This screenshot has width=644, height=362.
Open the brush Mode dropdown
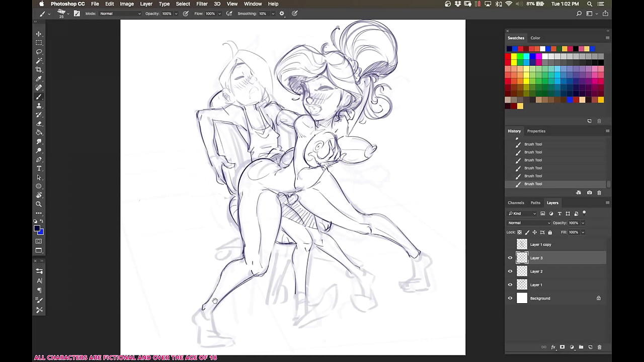coord(120,14)
